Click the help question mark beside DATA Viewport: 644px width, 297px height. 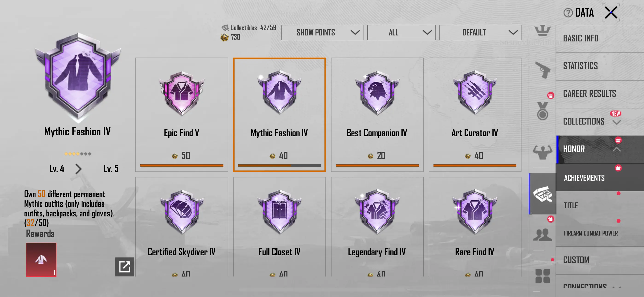click(x=568, y=12)
